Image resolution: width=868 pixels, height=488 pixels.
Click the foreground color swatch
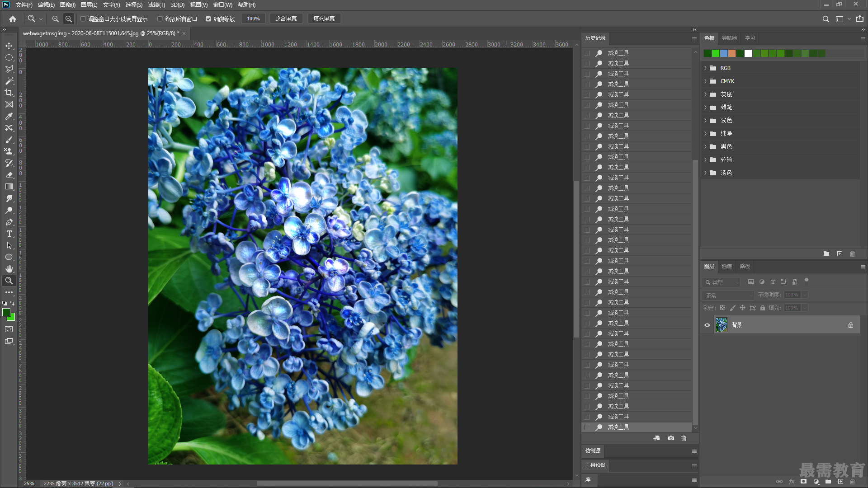pos(6,312)
